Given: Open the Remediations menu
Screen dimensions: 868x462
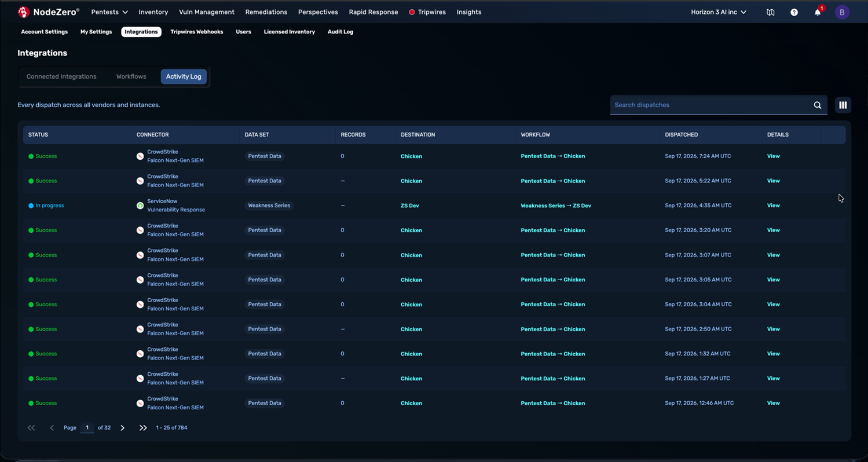Looking at the screenshot, I should (266, 12).
